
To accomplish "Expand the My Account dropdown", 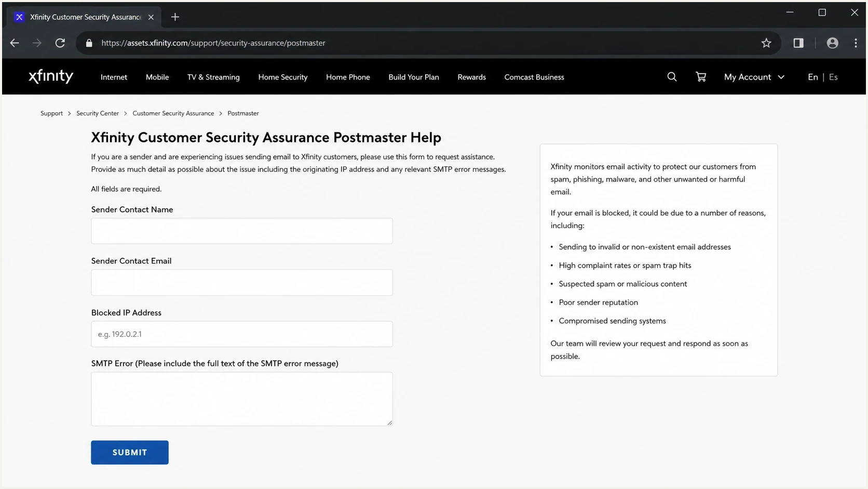I will click(754, 77).
